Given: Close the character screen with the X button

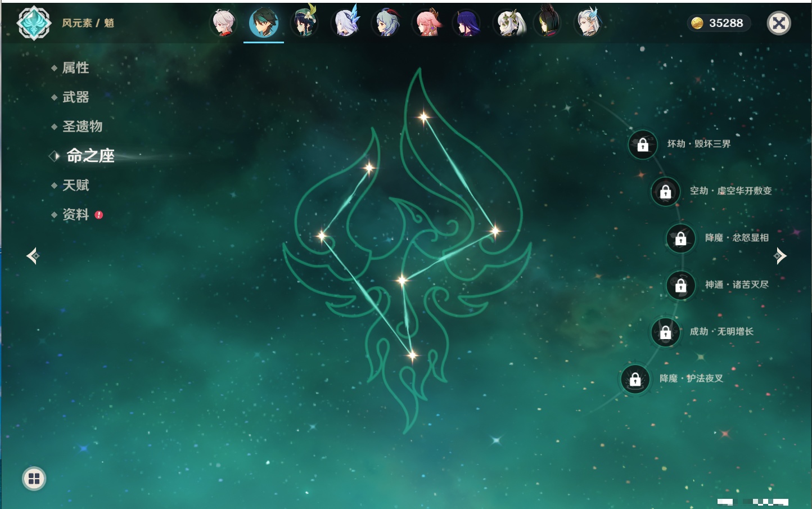Looking at the screenshot, I should coord(779,23).
